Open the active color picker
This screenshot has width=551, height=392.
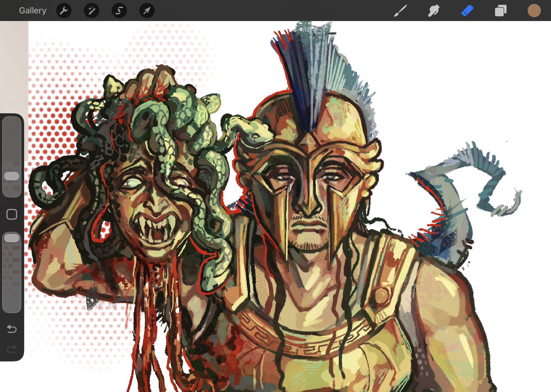pyautogui.click(x=534, y=11)
